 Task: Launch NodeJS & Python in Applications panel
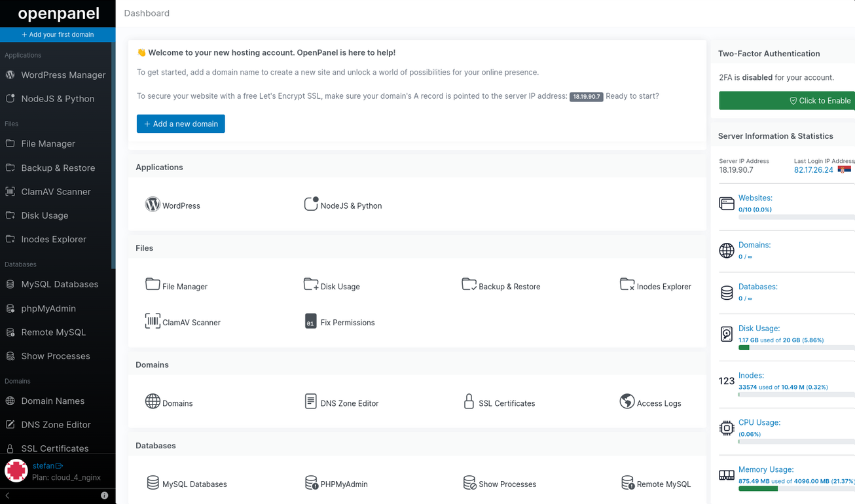[x=343, y=205]
